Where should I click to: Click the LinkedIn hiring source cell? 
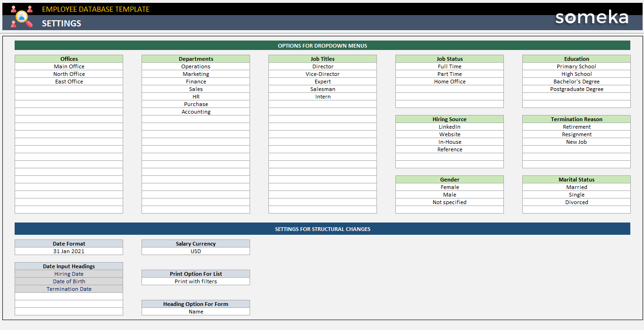[449, 126]
